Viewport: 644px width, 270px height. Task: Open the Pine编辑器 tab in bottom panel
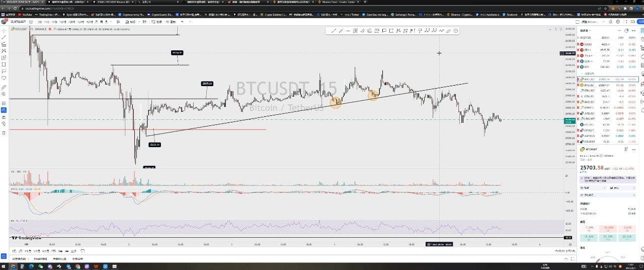coord(40,259)
